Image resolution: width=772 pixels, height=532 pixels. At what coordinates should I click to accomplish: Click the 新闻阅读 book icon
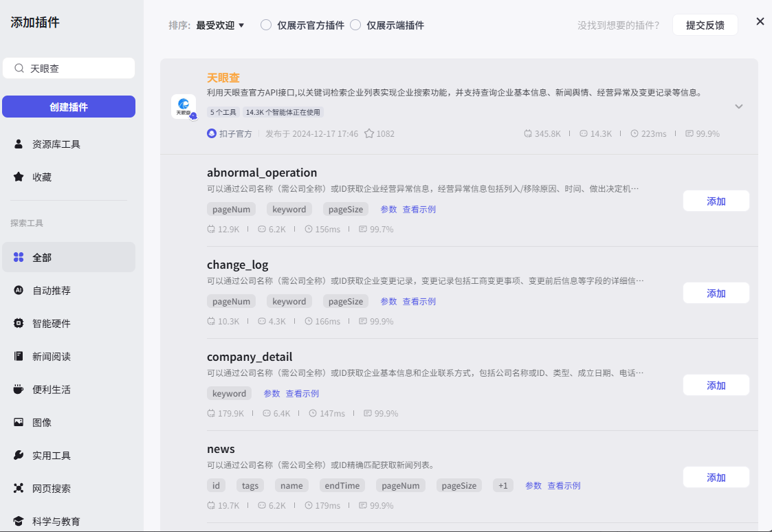point(19,356)
